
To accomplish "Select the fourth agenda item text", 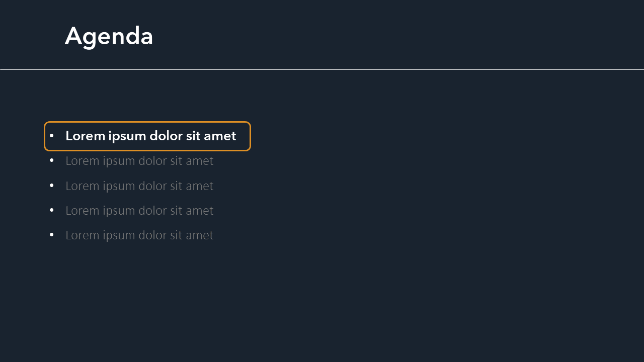I will pos(139,211).
